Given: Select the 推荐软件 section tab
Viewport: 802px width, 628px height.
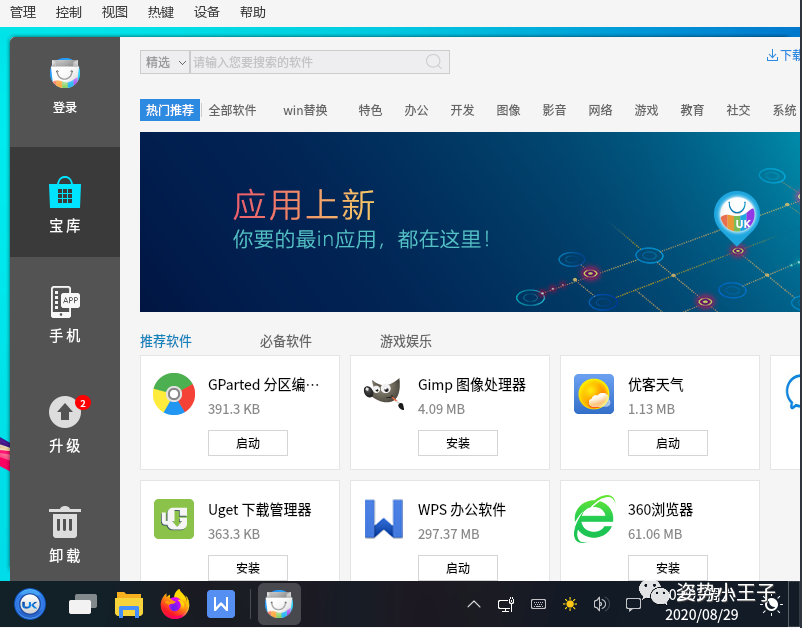Looking at the screenshot, I should pos(166,341).
